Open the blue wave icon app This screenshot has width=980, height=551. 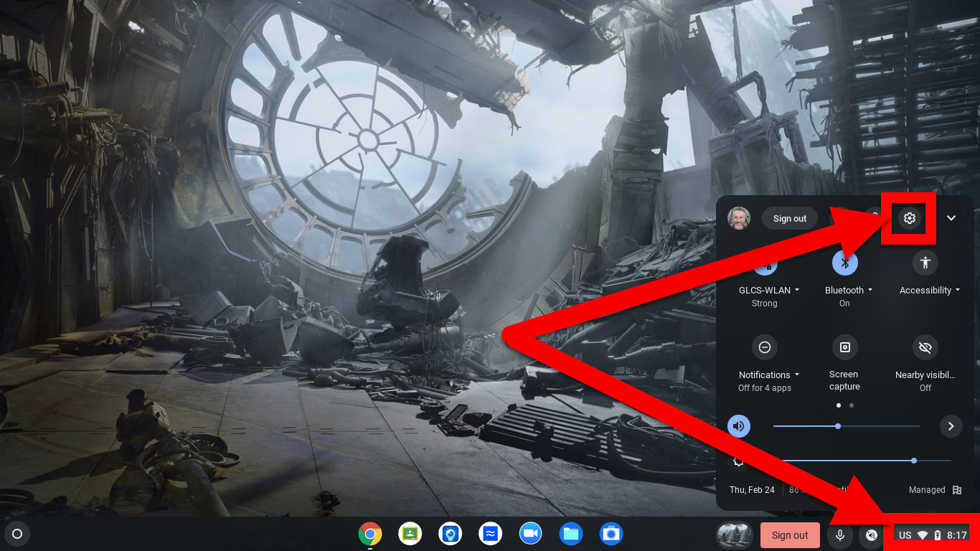tap(491, 534)
